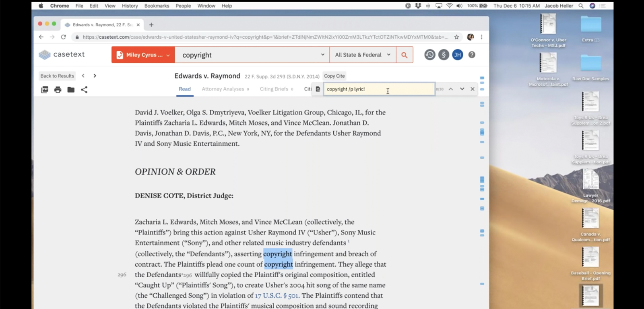Open the History menu
This screenshot has width=644, height=309.
[x=130, y=6]
